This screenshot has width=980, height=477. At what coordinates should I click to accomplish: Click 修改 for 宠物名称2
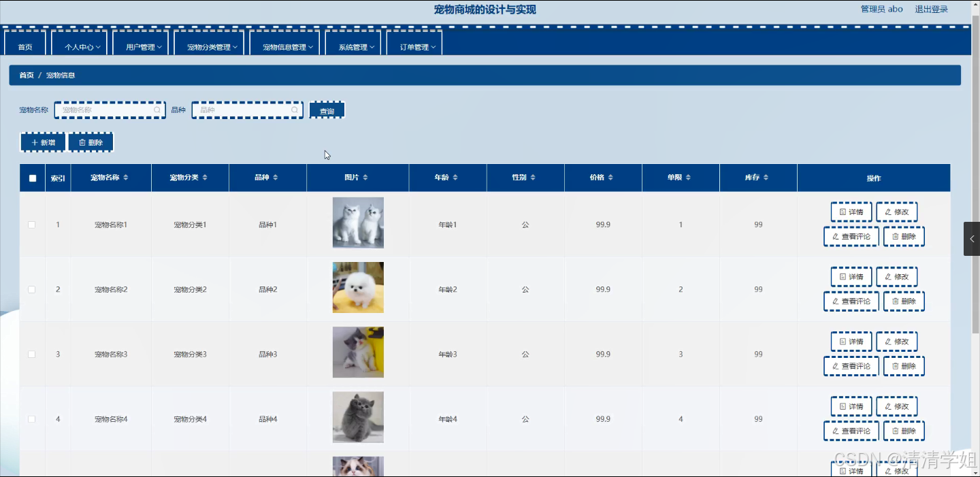coord(897,277)
